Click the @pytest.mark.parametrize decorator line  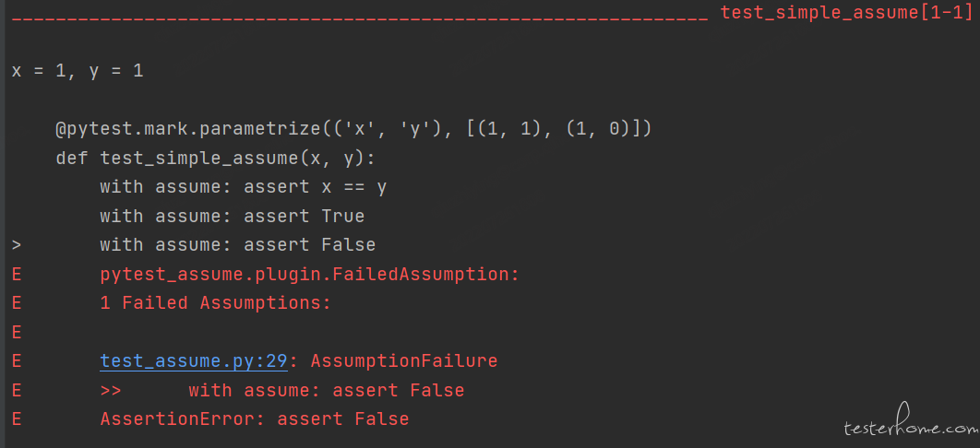pos(353,129)
